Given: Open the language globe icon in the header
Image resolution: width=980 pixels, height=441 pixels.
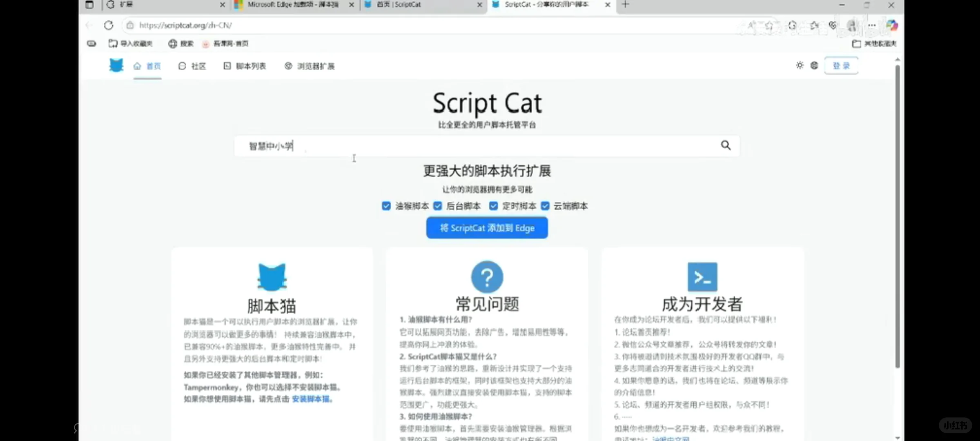Looking at the screenshot, I should pyautogui.click(x=814, y=65).
